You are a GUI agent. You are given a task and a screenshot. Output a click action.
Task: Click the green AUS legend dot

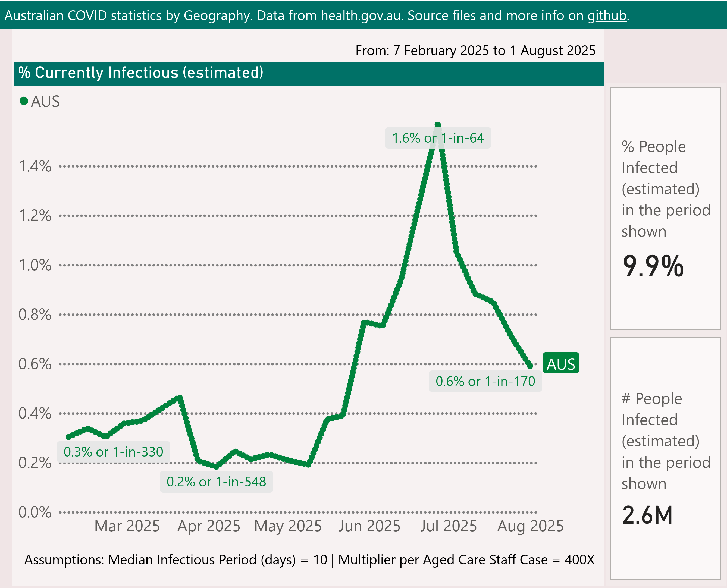[x=24, y=101]
